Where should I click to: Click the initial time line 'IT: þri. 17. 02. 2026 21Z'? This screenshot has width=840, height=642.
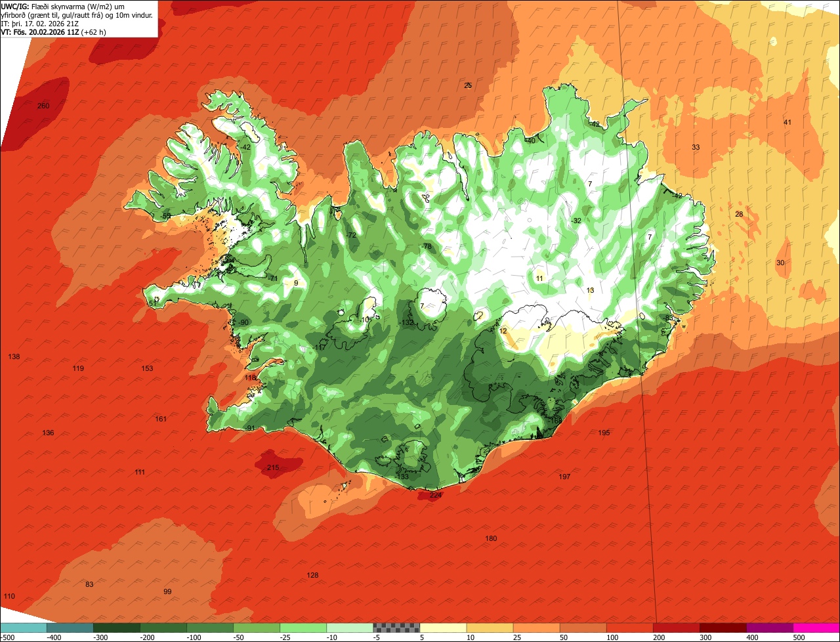pos(40,24)
